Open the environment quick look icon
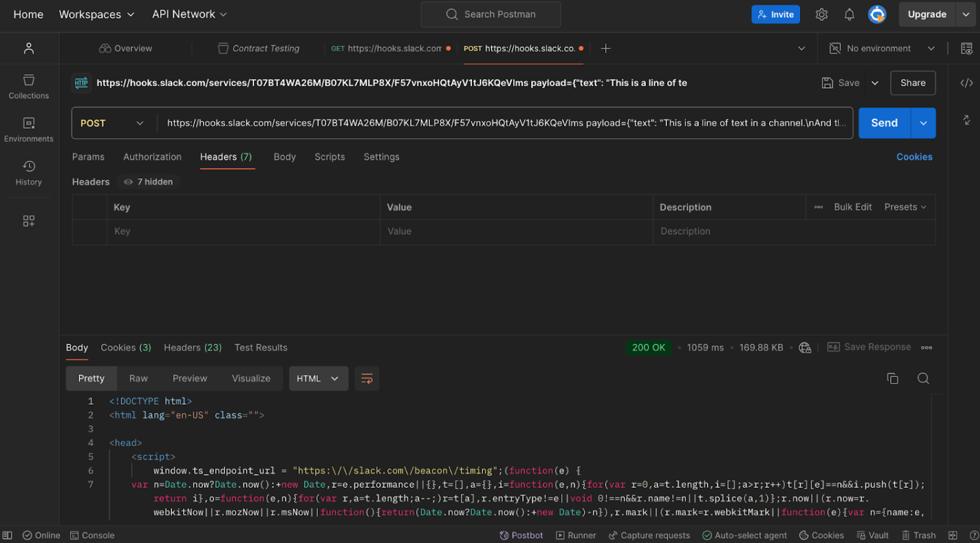980x543 pixels. (967, 49)
